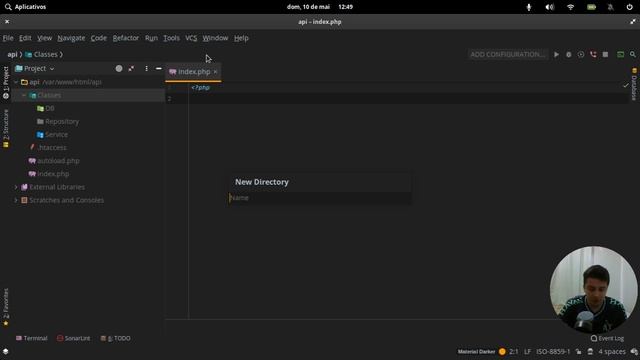Viewport: 640px width, 360px height.
Task: Open the VCS menu
Action: point(191,38)
